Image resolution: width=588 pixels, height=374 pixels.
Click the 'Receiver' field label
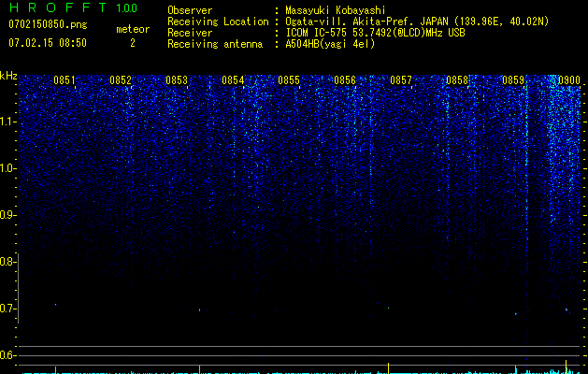(x=190, y=33)
